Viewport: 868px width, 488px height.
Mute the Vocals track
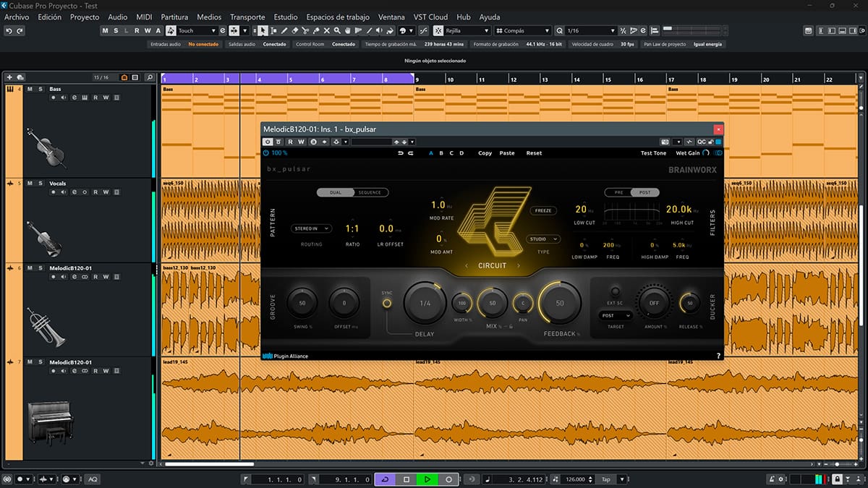30,184
